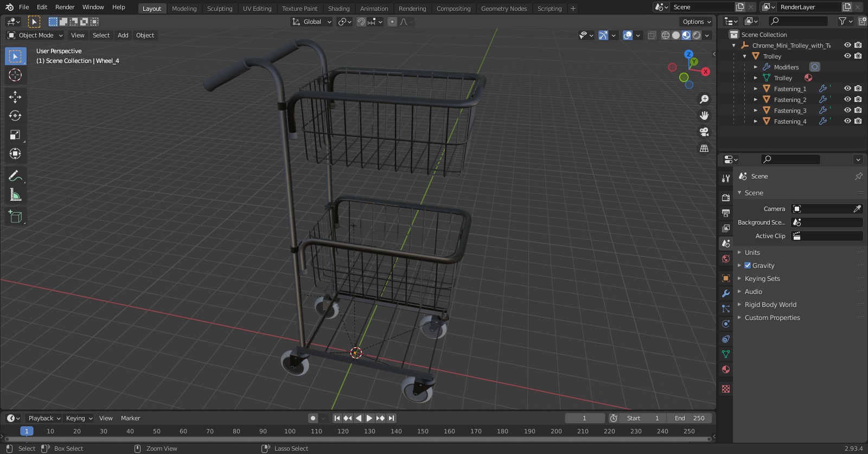Click the Start frame field

coord(643,418)
